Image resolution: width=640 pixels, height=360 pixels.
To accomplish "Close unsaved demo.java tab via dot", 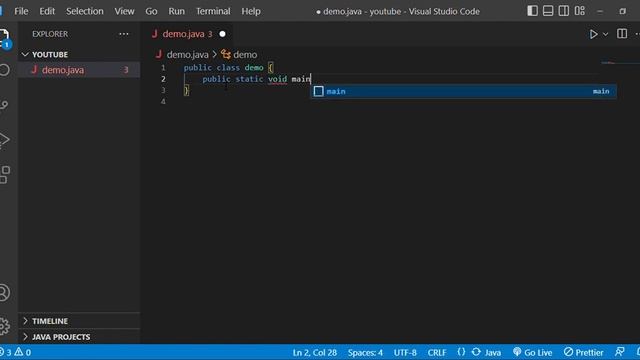I will click(222, 34).
